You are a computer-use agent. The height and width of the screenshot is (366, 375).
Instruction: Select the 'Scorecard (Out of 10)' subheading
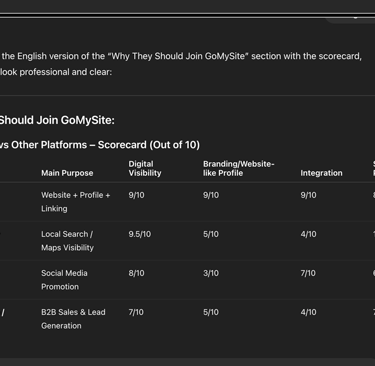tap(149, 145)
